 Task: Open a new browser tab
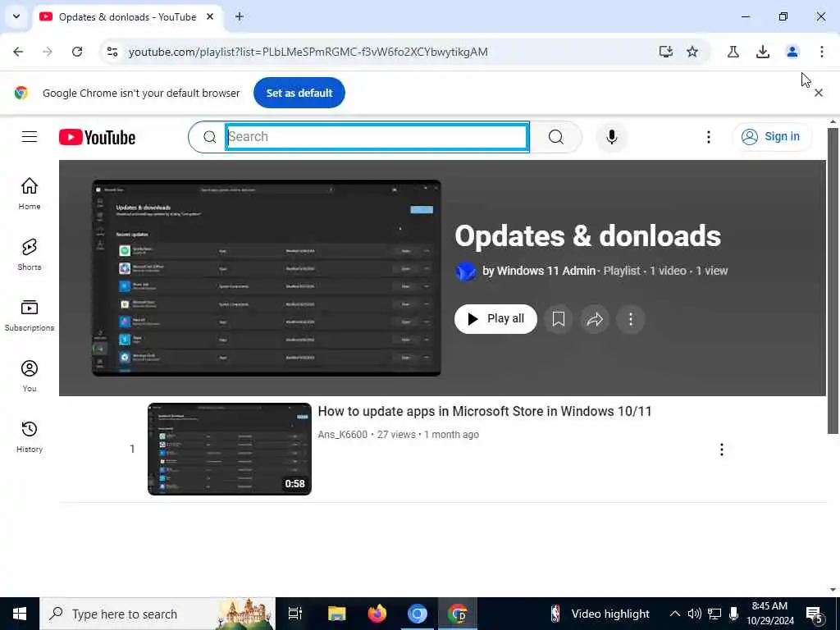[240, 16]
